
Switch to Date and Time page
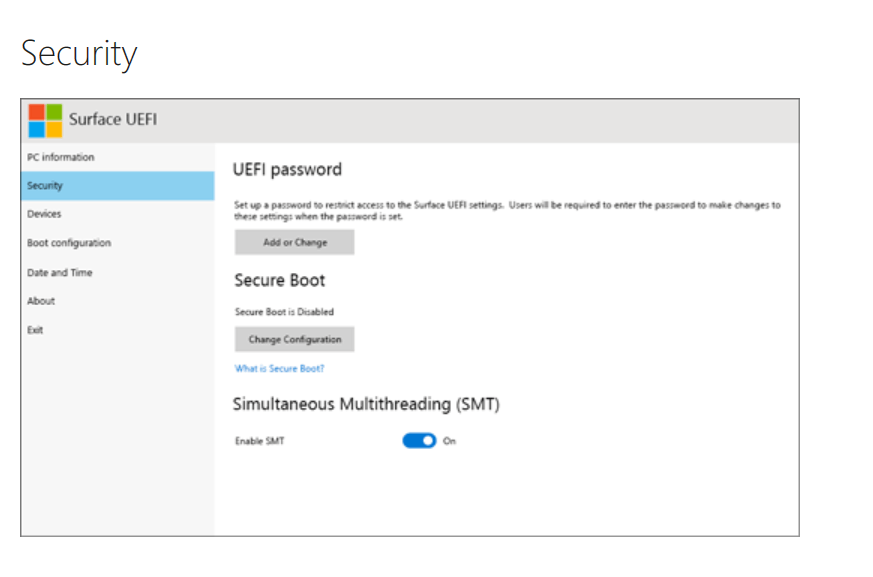[117, 272]
